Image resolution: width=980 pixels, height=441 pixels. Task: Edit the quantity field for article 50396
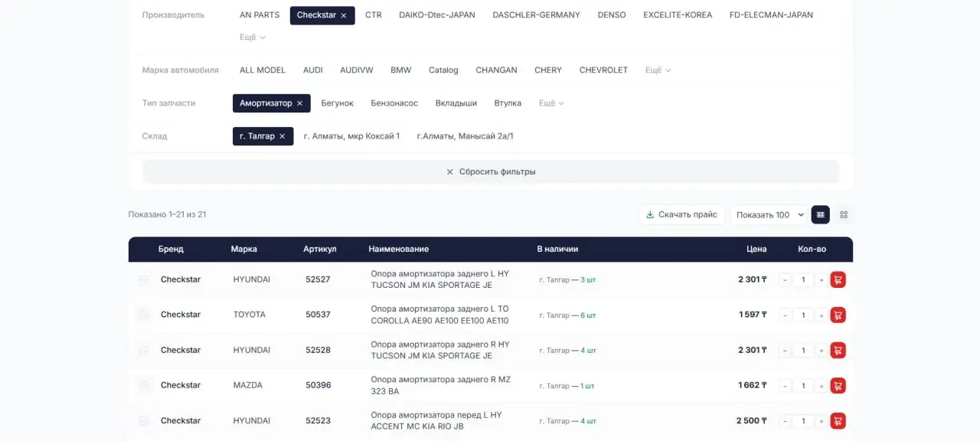click(x=803, y=386)
